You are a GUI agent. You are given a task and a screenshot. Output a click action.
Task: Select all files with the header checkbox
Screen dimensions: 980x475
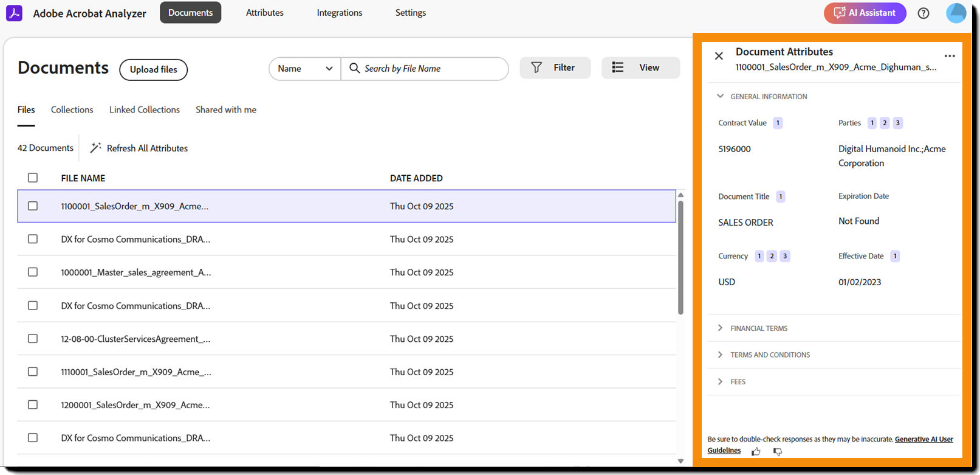coord(33,178)
